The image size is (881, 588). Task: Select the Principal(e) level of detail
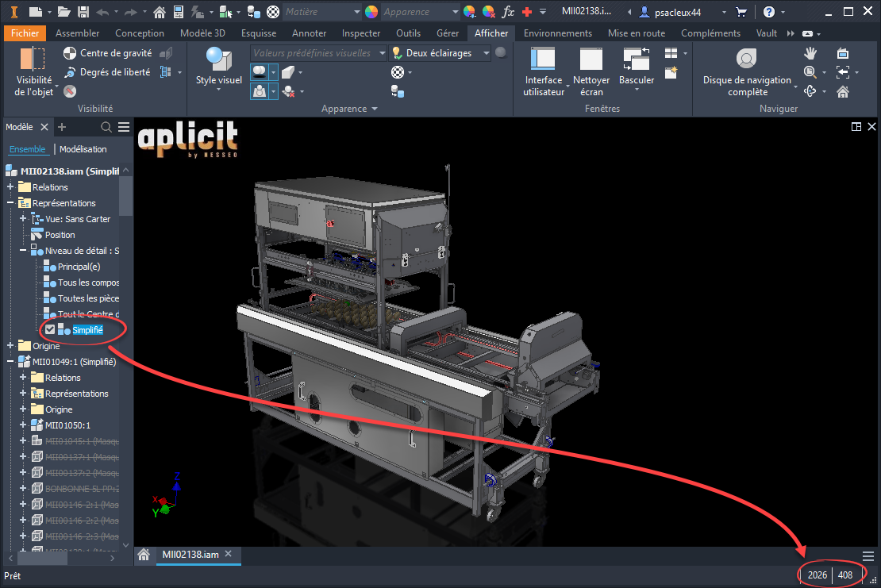tap(79, 267)
